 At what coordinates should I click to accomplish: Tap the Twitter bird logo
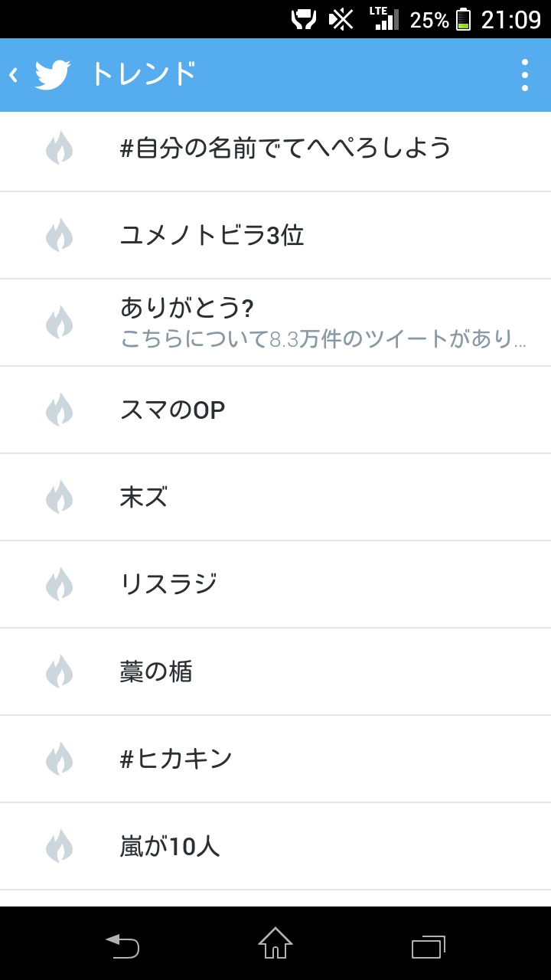(53, 75)
